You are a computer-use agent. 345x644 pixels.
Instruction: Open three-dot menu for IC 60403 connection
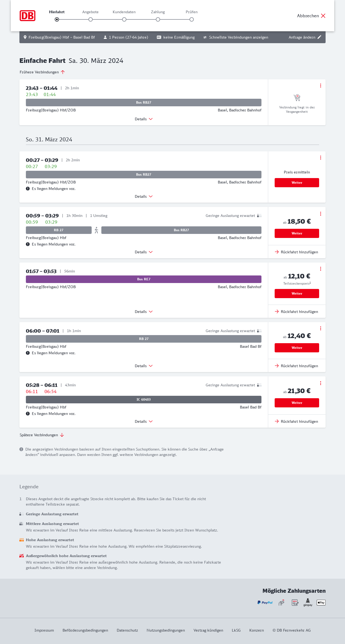coord(320,383)
